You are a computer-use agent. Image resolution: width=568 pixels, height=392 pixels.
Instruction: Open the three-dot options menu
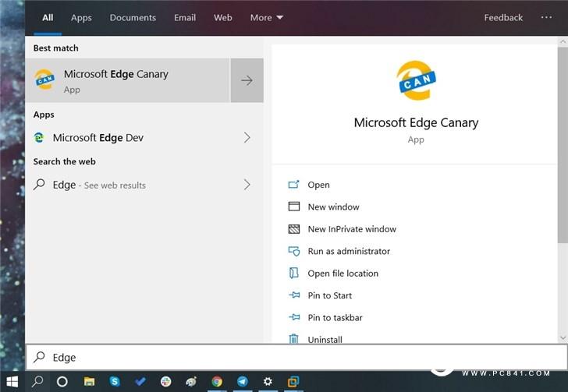[x=546, y=17]
